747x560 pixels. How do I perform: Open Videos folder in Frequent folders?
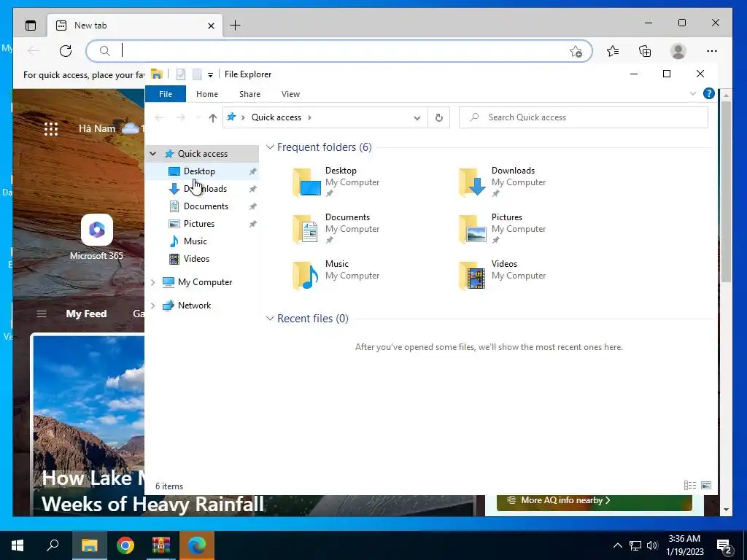[x=502, y=275]
